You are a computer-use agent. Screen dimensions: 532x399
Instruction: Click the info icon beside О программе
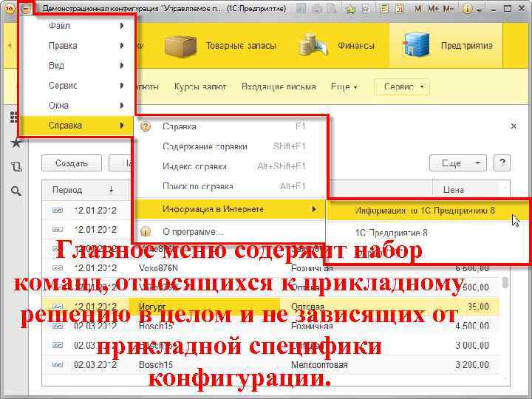pyautogui.click(x=146, y=232)
